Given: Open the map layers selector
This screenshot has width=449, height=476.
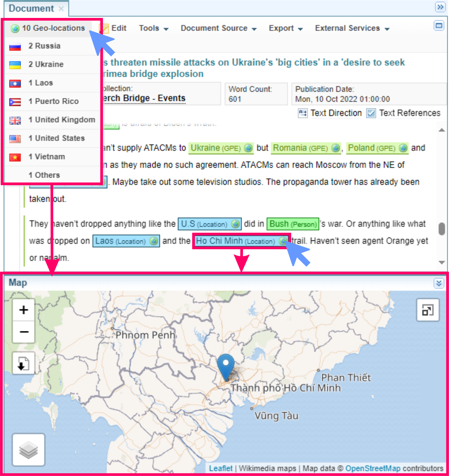Looking at the screenshot, I should point(28,450).
